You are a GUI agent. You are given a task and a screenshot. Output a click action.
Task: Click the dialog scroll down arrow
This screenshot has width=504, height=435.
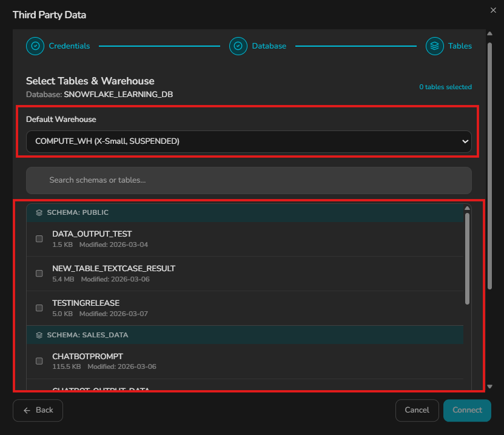coord(489,386)
